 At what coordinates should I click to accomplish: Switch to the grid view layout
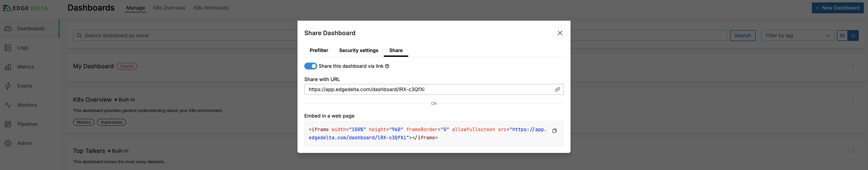tap(842, 36)
